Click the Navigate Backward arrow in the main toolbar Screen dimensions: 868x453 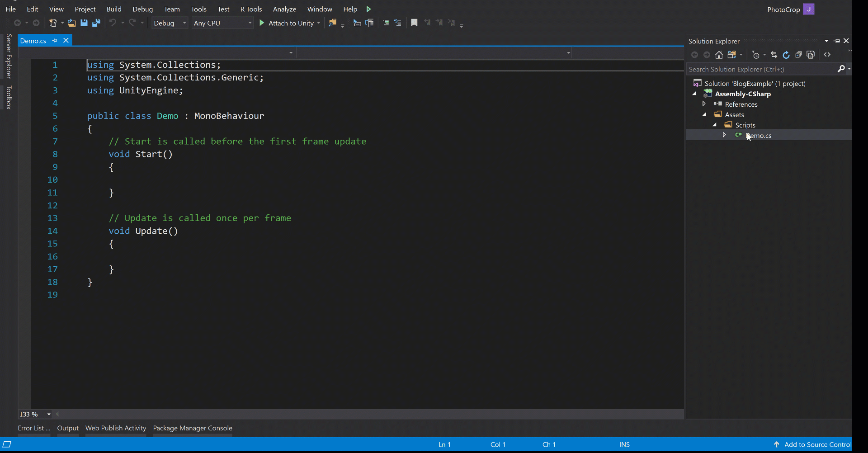tap(18, 23)
